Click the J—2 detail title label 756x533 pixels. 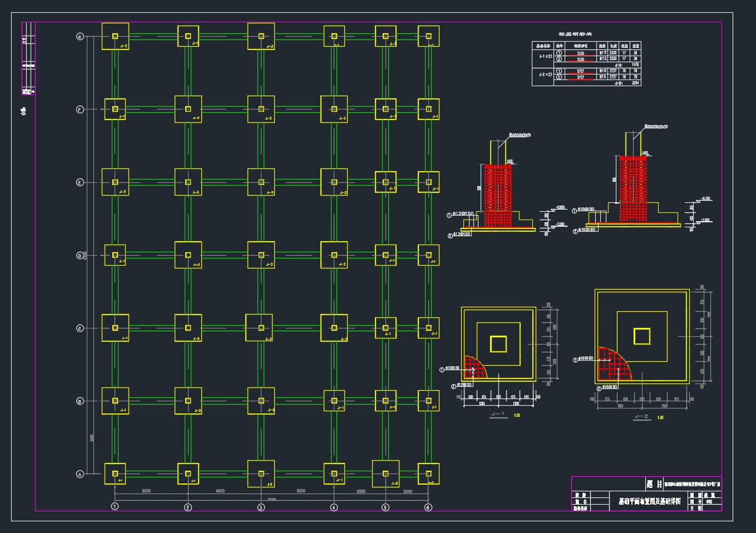pyautogui.click(x=641, y=416)
